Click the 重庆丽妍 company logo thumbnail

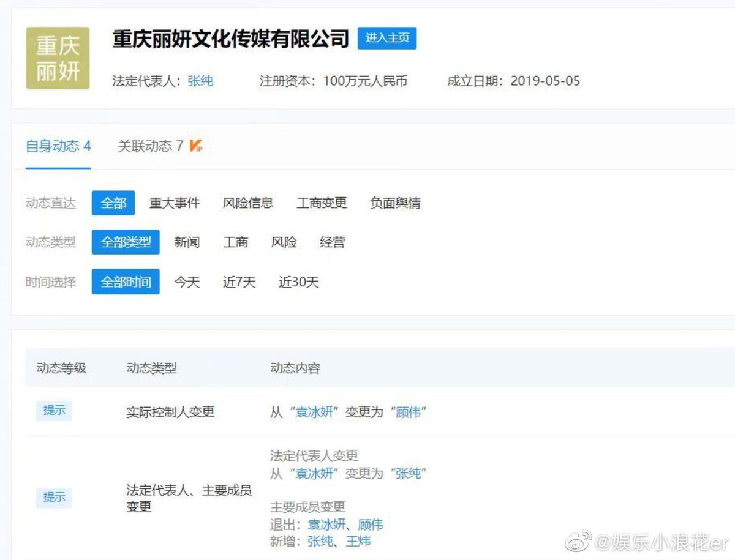pyautogui.click(x=58, y=58)
